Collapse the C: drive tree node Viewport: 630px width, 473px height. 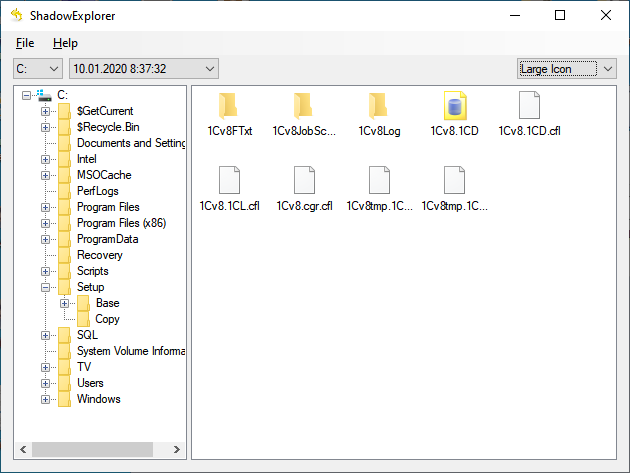click(27, 95)
